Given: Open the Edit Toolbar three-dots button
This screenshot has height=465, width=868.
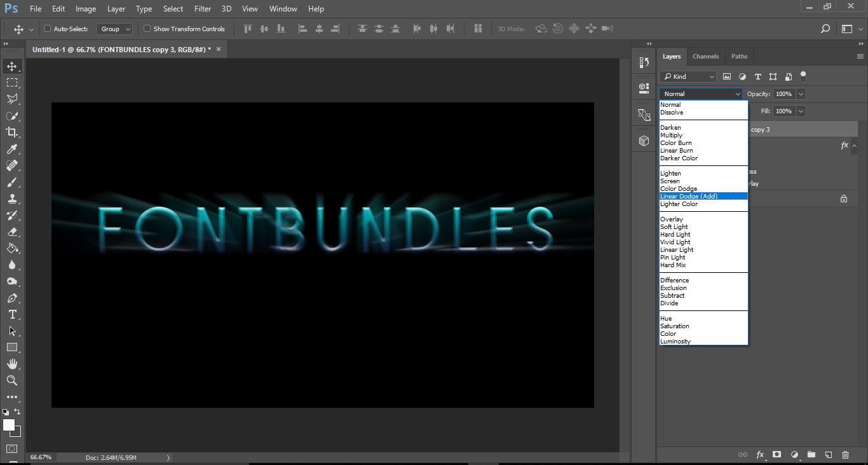Looking at the screenshot, I should coord(12,397).
